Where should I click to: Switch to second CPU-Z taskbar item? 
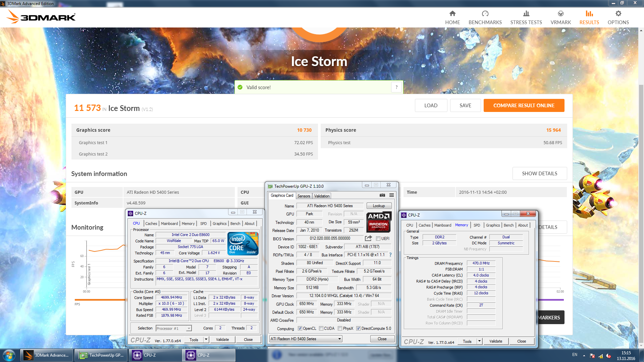click(x=209, y=355)
